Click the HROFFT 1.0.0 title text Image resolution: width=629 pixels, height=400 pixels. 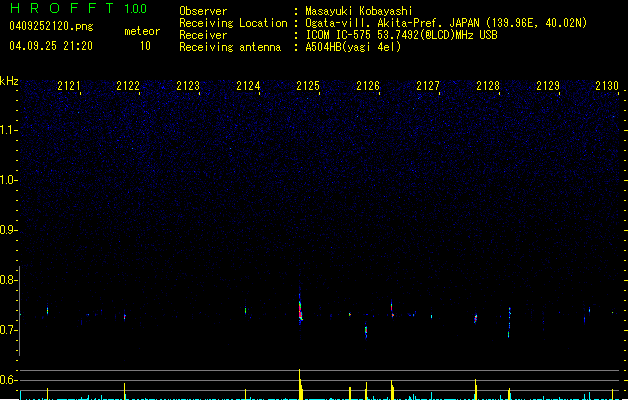(x=79, y=8)
